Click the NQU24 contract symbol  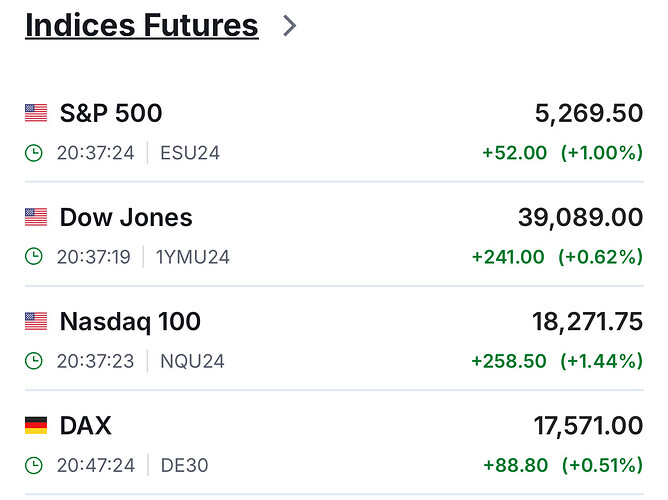pos(192,361)
